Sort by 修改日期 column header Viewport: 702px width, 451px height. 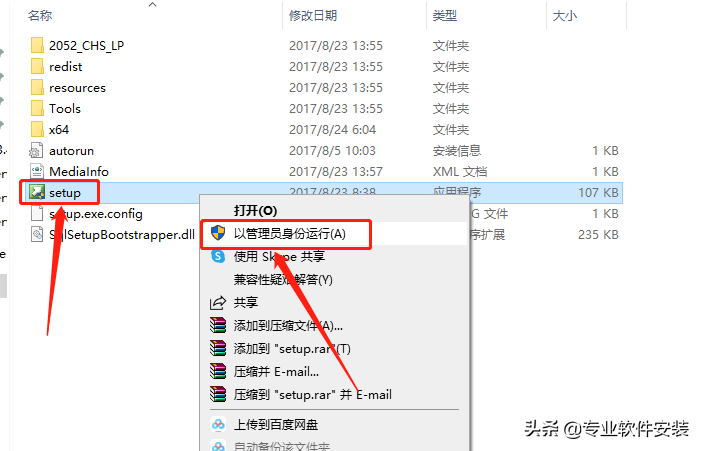[313, 16]
